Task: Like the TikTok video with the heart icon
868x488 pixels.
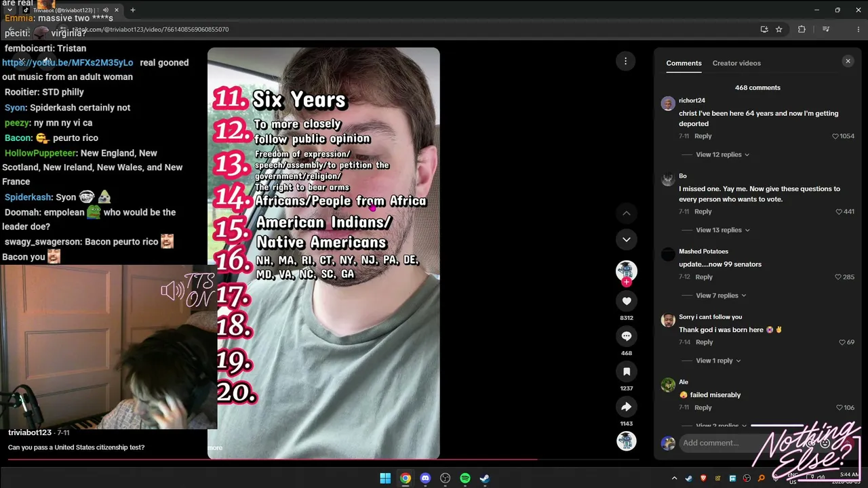Action: coord(627,301)
